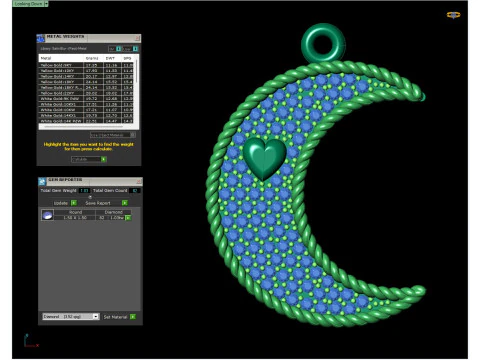This screenshot has height=360, width=480.
Task: Click the Round shape cell in gem list
Action: (75, 212)
